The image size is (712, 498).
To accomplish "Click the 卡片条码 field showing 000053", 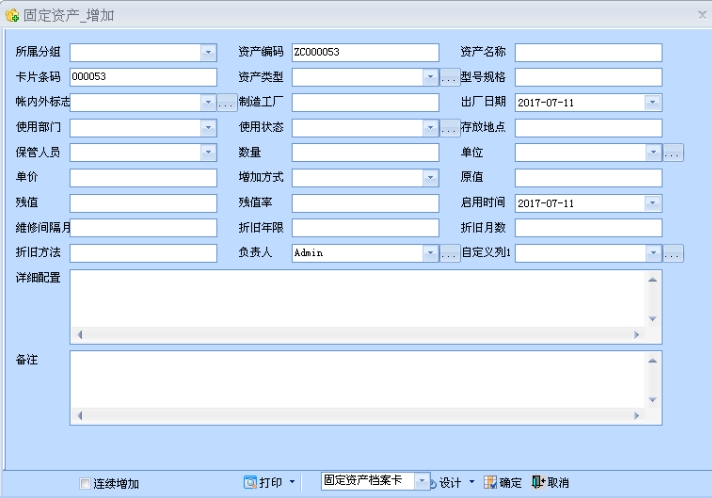I will coord(143,77).
